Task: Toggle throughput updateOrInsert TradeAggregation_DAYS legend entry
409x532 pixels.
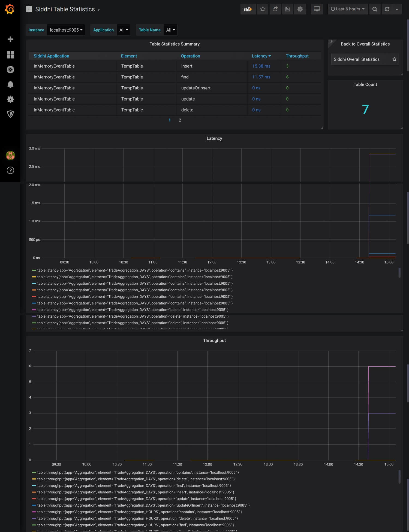Action: pos(143,505)
